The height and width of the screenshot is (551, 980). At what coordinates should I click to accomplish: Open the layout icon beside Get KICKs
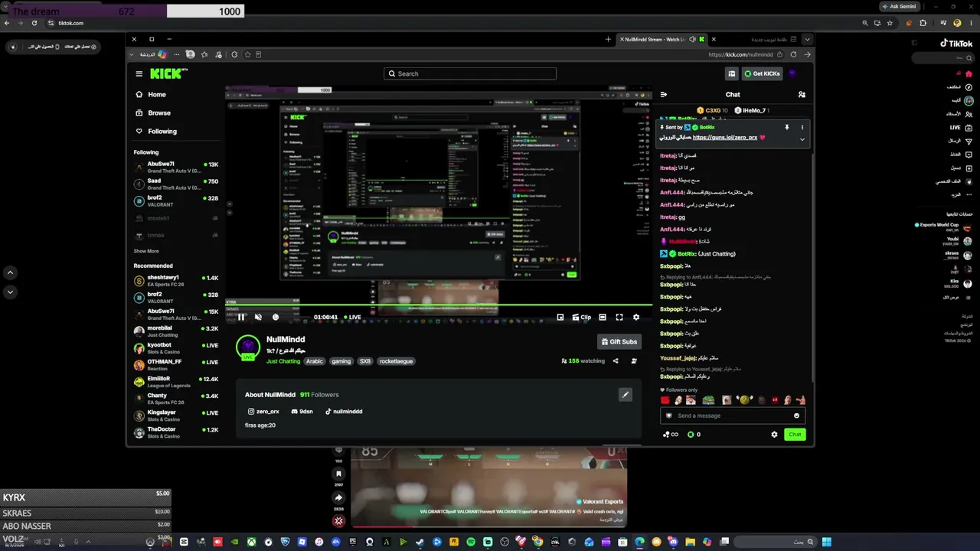click(732, 73)
